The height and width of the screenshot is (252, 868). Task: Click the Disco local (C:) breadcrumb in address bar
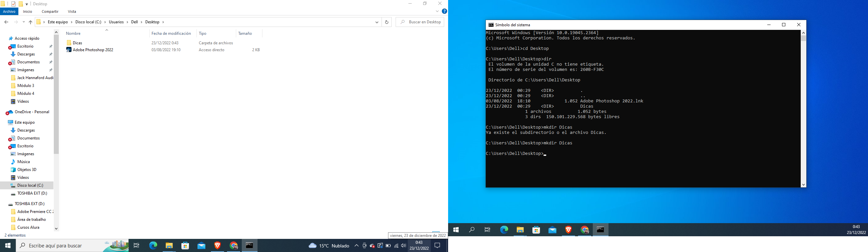88,22
